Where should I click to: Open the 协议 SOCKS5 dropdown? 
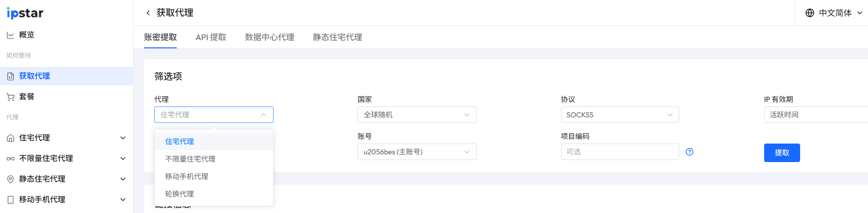[x=620, y=115]
